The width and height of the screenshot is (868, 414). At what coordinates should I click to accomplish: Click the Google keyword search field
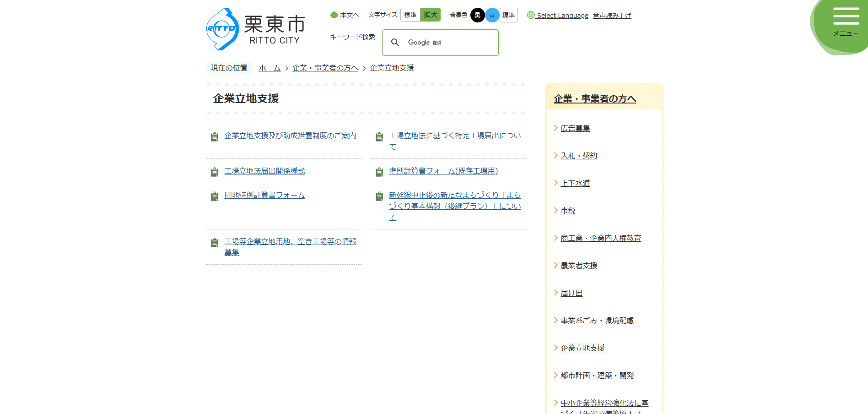click(440, 43)
